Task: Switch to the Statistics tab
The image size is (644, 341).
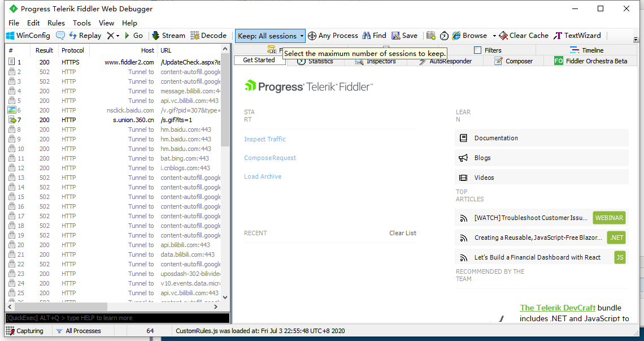Action: click(315, 61)
